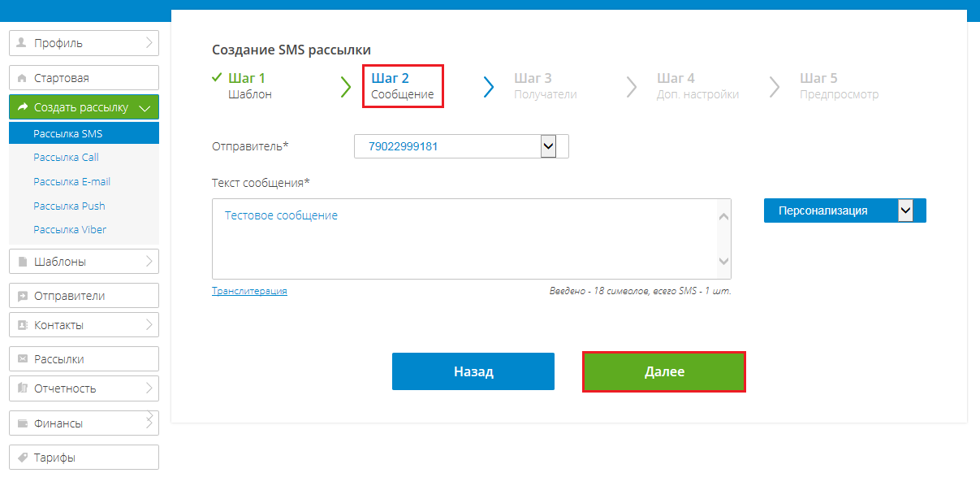Click the green Далее button

(664, 371)
